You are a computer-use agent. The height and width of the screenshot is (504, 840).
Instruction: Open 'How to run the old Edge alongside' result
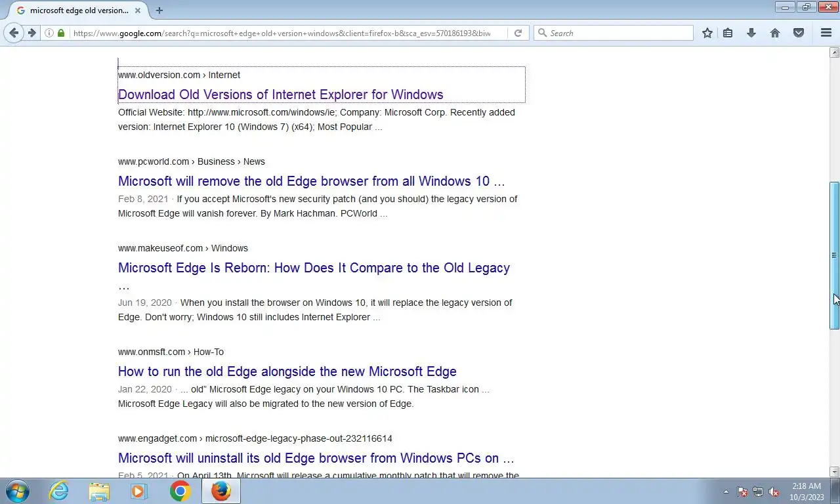click(287, 371)
